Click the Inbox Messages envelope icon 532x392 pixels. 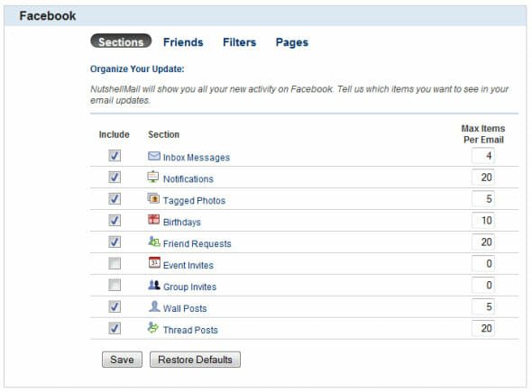pos(154,156)
